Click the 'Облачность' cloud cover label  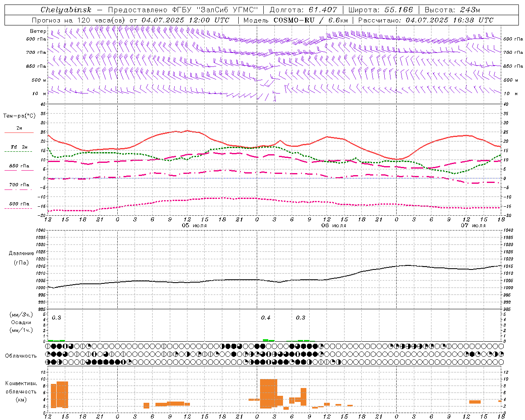coord(21,356)
